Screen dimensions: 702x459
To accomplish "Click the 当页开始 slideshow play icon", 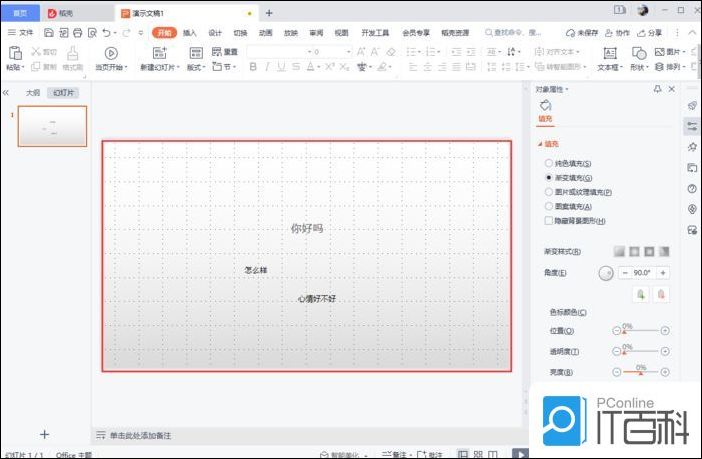I will click(x=111, y=53).
